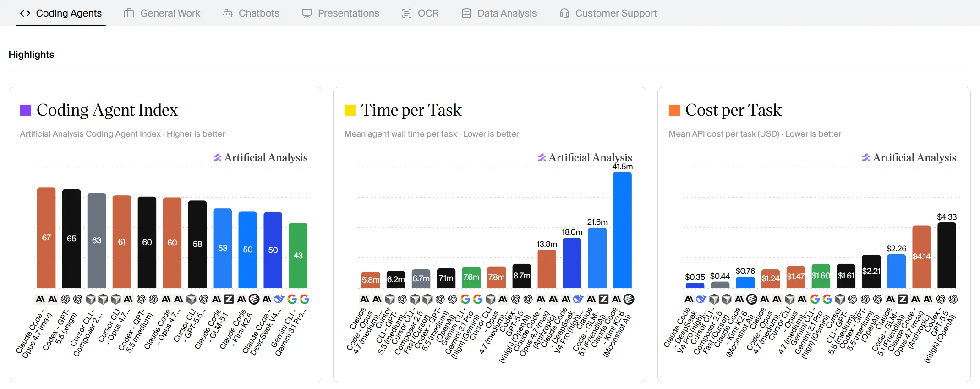This screenshot has width=980, height=389.
Task: Select the black bar showing 65
Action: tap(71, 239)
